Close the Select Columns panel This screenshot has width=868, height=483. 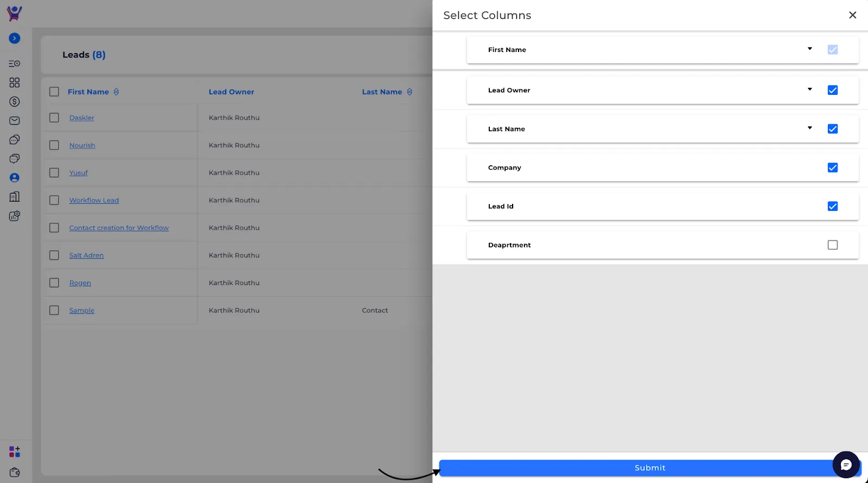853,15
